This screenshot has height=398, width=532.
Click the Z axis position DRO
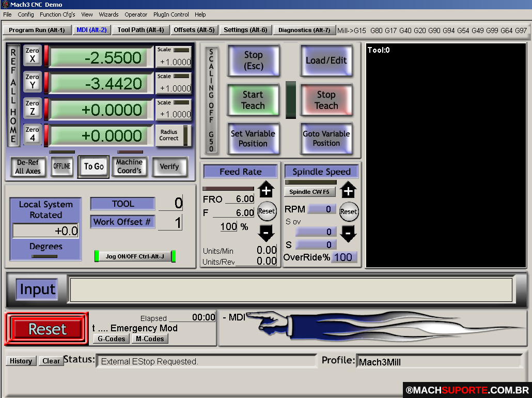pos(99,110)
